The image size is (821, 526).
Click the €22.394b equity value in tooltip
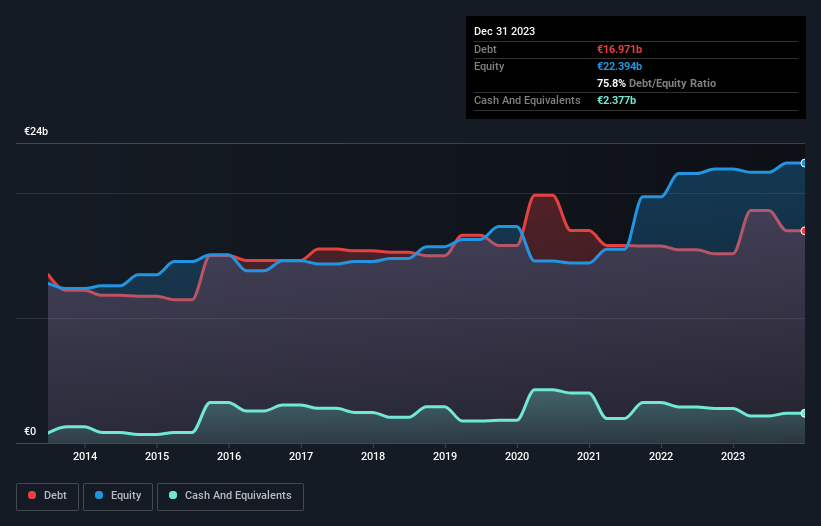(x=619, y=66)
